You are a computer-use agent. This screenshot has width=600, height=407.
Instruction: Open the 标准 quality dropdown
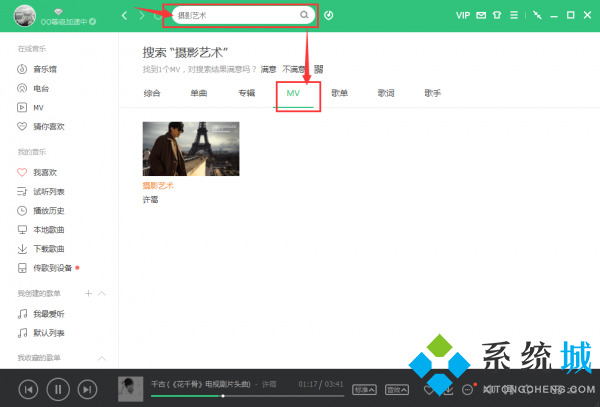(364, 390)
